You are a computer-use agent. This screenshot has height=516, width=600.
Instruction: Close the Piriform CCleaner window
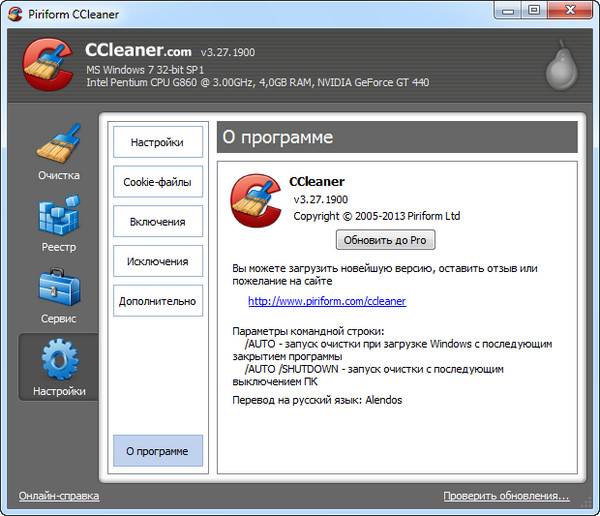pos(570,10)
